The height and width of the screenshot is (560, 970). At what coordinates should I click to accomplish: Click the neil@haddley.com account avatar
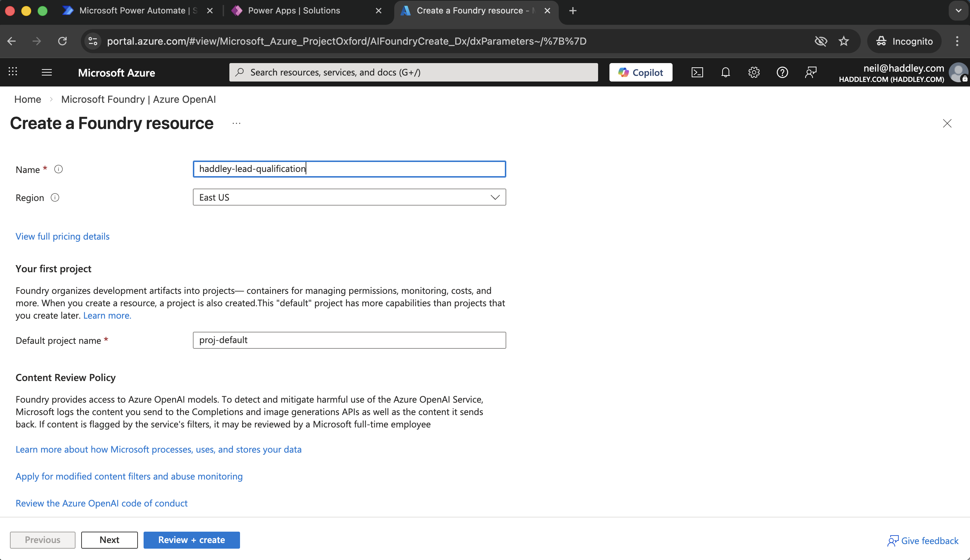click(958, 72)
